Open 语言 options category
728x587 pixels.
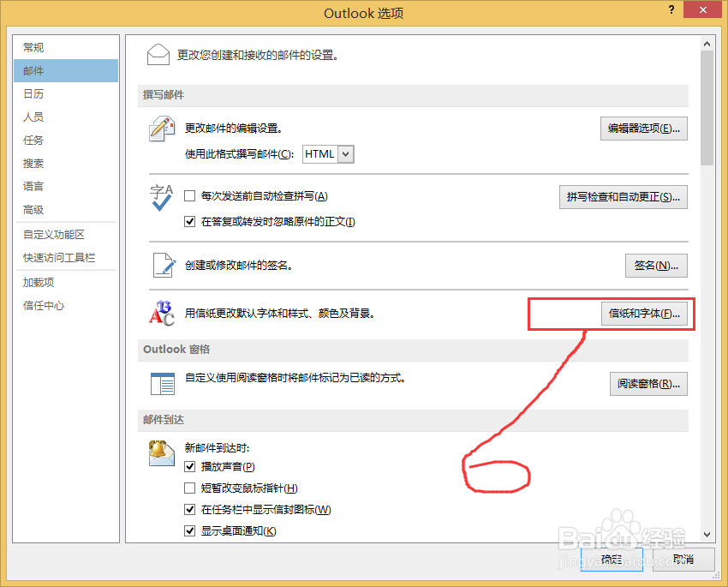pos(66,186)
